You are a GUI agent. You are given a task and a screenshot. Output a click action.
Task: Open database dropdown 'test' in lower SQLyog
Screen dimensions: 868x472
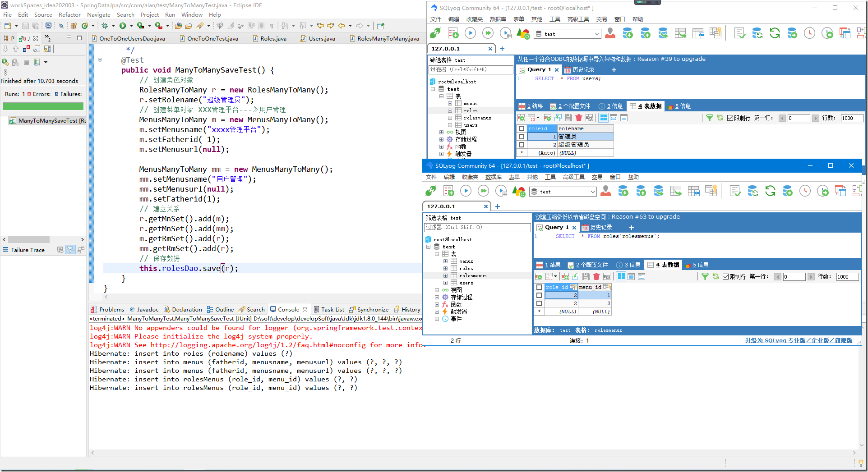(x=563, y=192)
